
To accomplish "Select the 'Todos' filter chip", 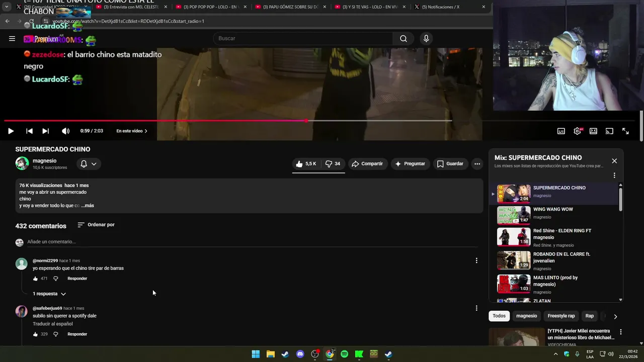I will [499, 316].
